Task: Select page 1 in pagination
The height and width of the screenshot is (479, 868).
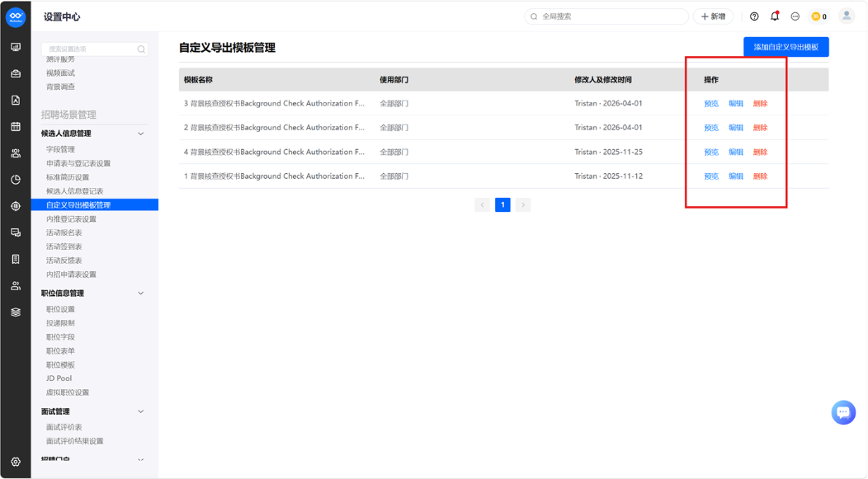Action: [502, 204]
